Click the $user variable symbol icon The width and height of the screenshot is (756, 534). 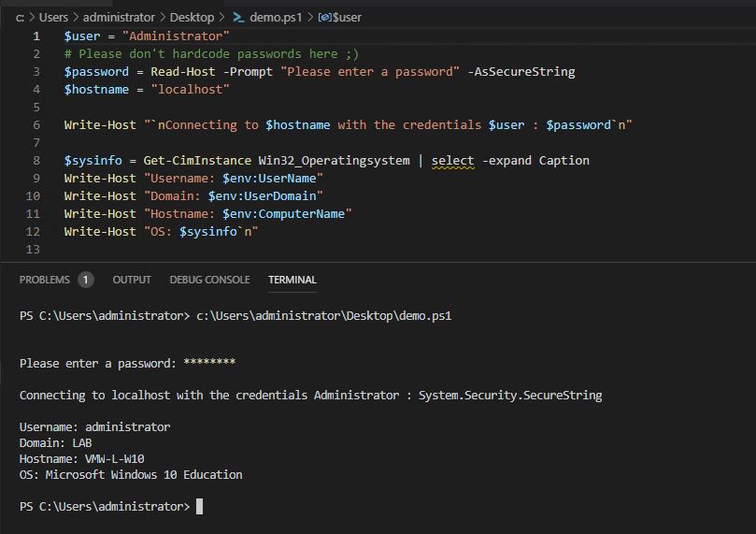[324, 18]
